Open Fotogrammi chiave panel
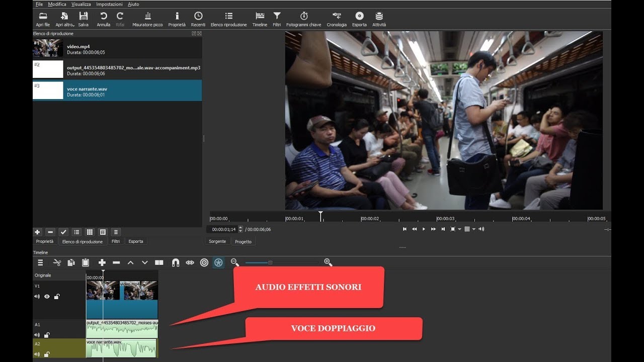The height and width of the screenshot is (362, 644). [304, 19]
